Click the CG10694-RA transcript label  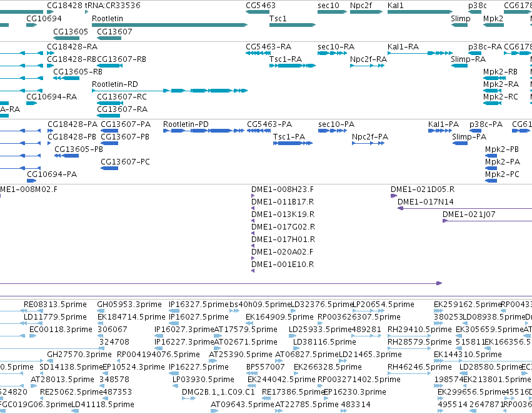pyautogui.click(x=51, y=97)
